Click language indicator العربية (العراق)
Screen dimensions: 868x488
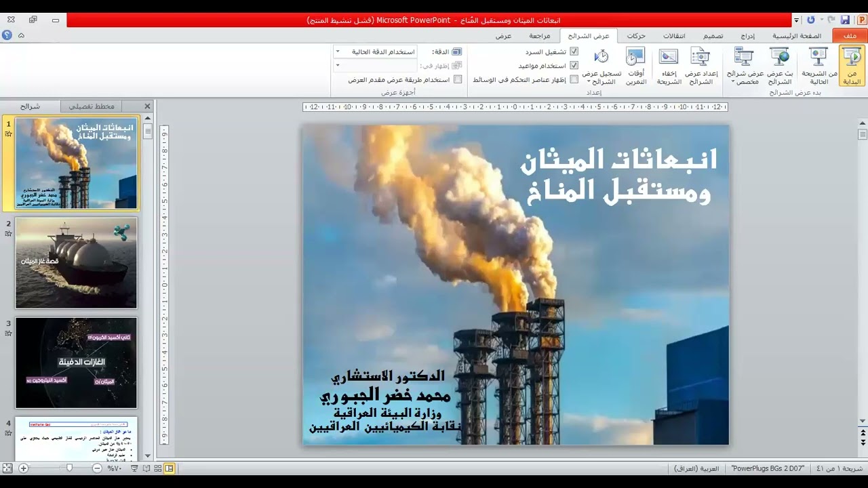696,468
